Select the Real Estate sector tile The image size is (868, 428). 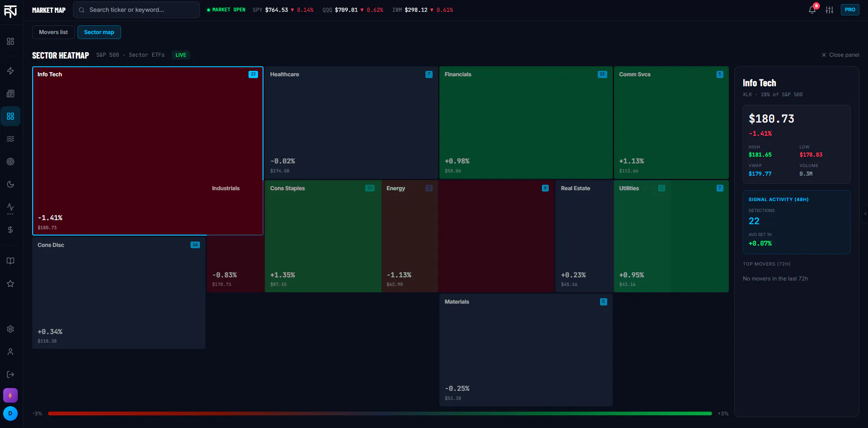tap(584, 236)
